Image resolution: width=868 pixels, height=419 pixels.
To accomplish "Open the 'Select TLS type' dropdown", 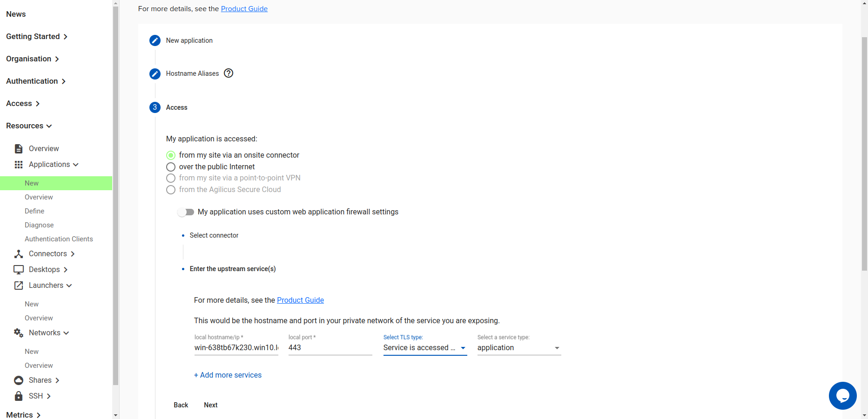I will click(x=462, y=347).
